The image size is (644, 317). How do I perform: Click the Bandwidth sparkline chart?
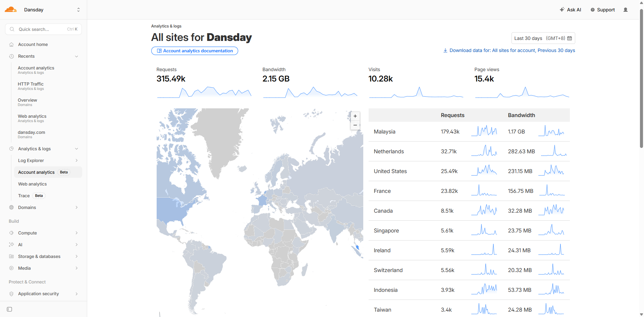[x=310, y=92]
